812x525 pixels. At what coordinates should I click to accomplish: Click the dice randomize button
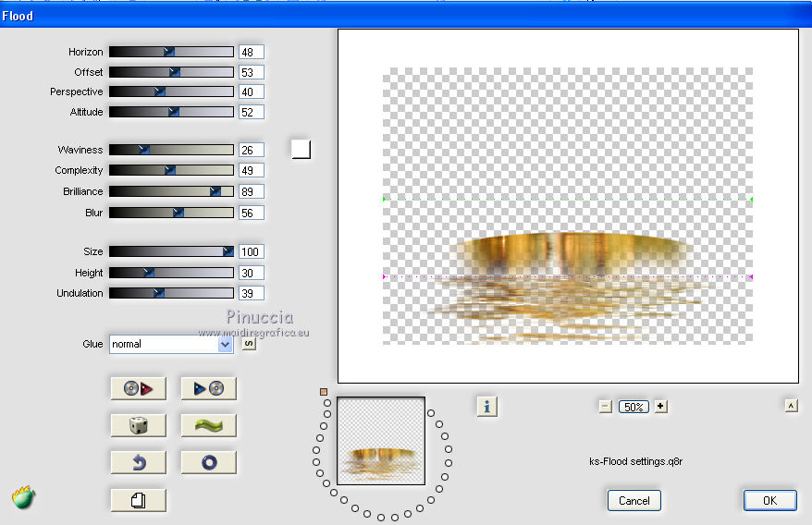pyautogui.click(x=139, y=425)
